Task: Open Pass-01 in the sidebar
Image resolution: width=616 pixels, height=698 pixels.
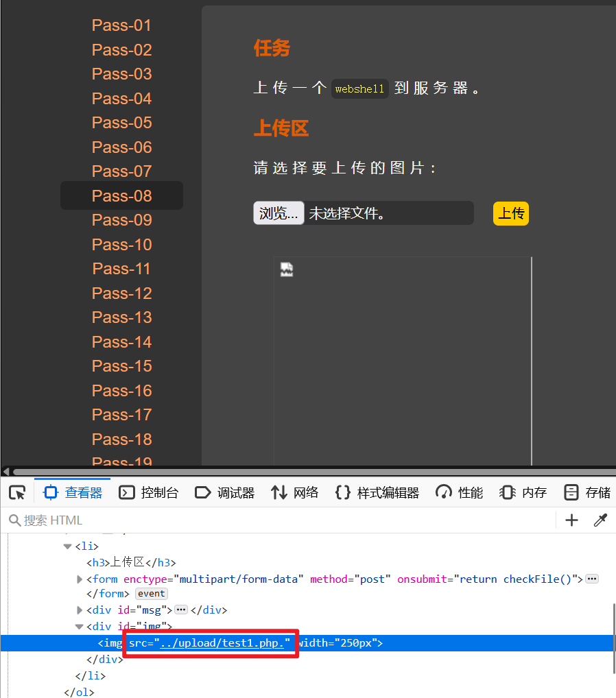Action: 121,25
